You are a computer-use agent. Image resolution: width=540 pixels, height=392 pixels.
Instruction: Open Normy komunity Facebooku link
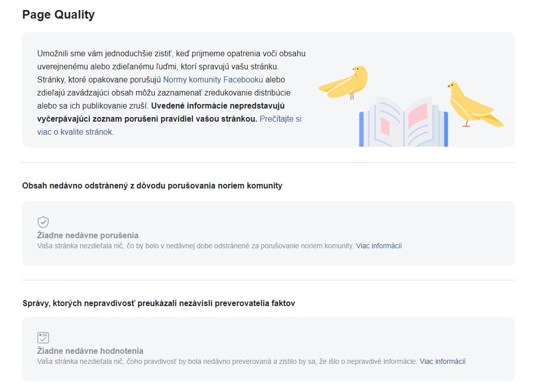point(213,79)
